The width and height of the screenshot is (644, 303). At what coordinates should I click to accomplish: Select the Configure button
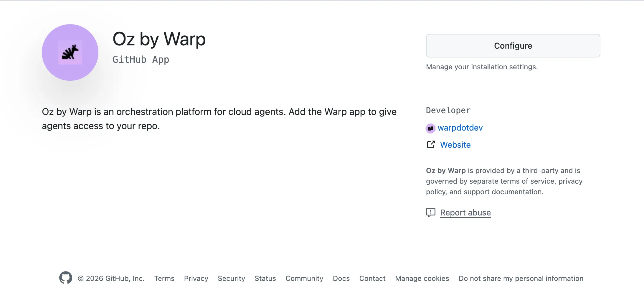[x=513, y=45]
